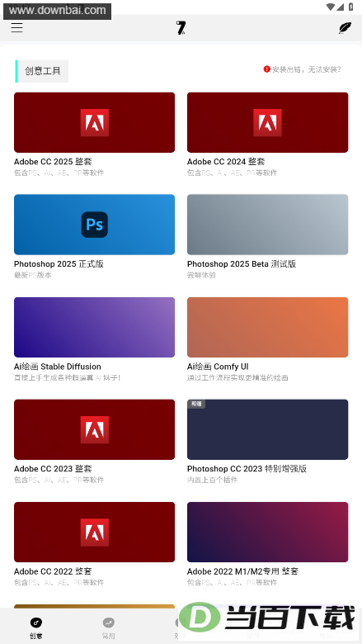362x644 pixels.
Task: Tap the Adobe logo on the CC 2023 card
Action: pyautogui.click(x=94, y=429)
